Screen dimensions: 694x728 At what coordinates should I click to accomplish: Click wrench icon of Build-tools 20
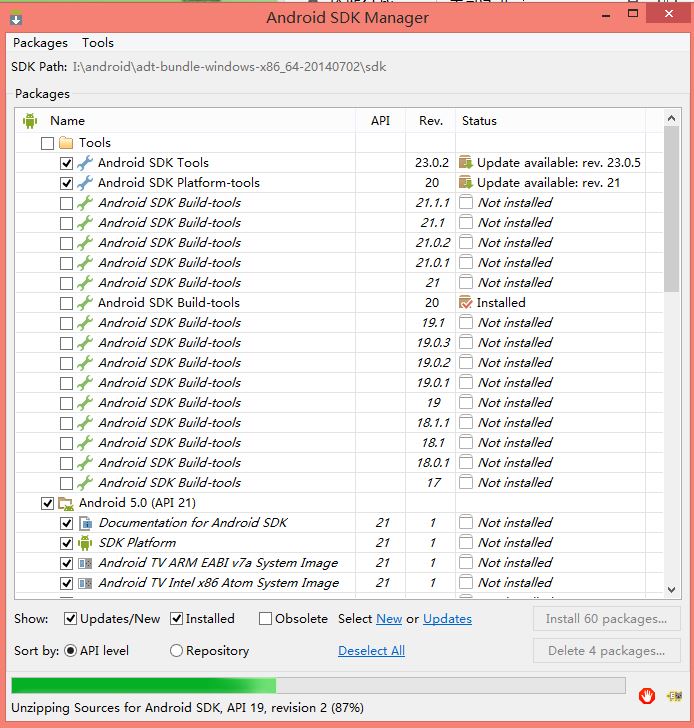pos(84,303)
